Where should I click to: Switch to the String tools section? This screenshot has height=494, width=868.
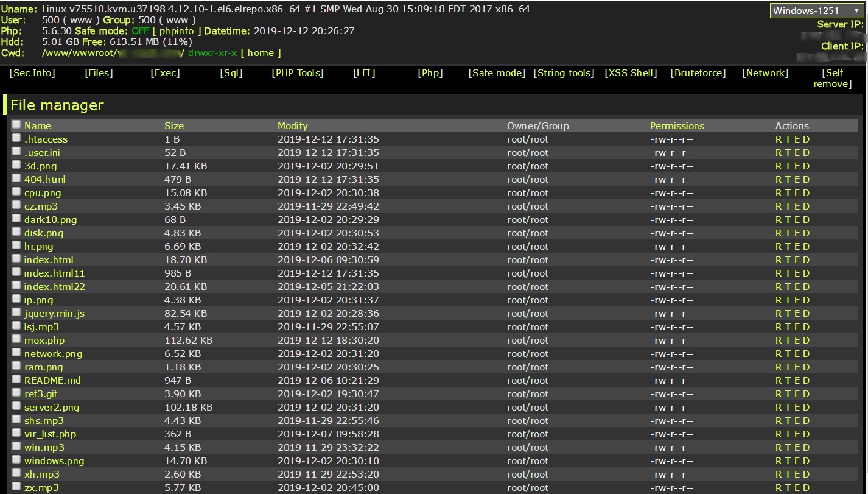(x=564, y=73)
